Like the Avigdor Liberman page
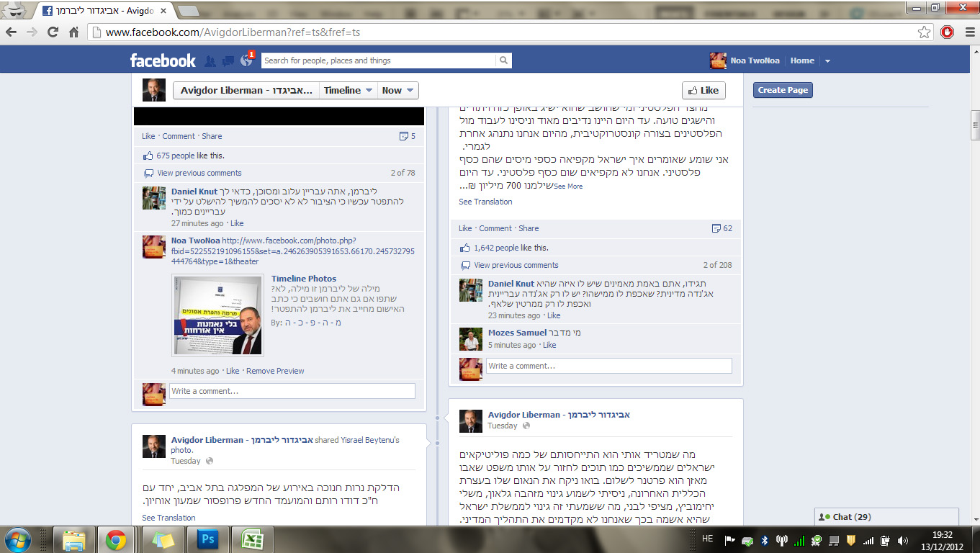Image resolution: width=980 pixels, height=553 pixels. click(x=703, y=91)
